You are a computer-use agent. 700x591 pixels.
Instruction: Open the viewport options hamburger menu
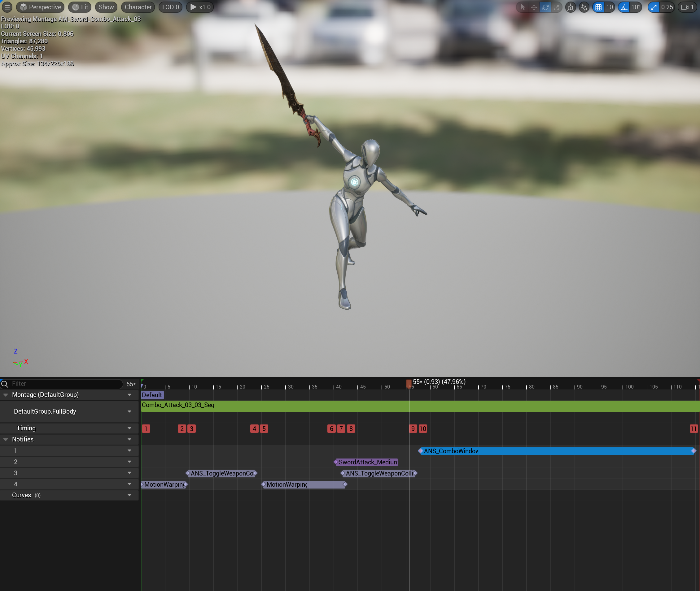(x=7, y=7)
